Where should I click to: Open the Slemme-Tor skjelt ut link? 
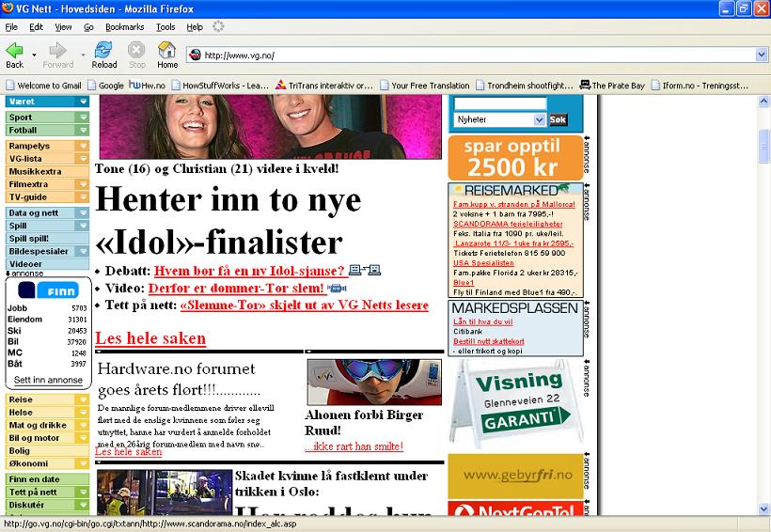pos(305,305)
